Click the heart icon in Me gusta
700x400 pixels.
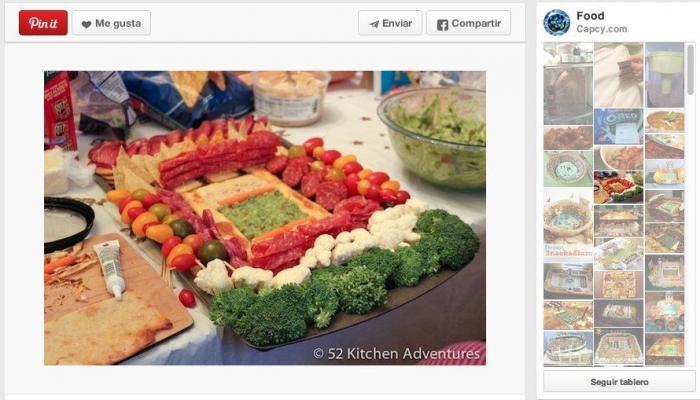tap(87, 24)
